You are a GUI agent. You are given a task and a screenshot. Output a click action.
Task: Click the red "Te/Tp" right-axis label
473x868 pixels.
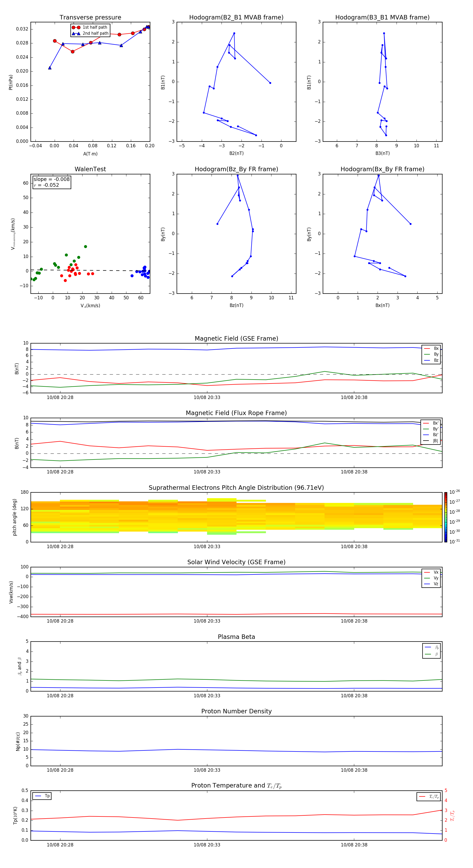[453, 815]
